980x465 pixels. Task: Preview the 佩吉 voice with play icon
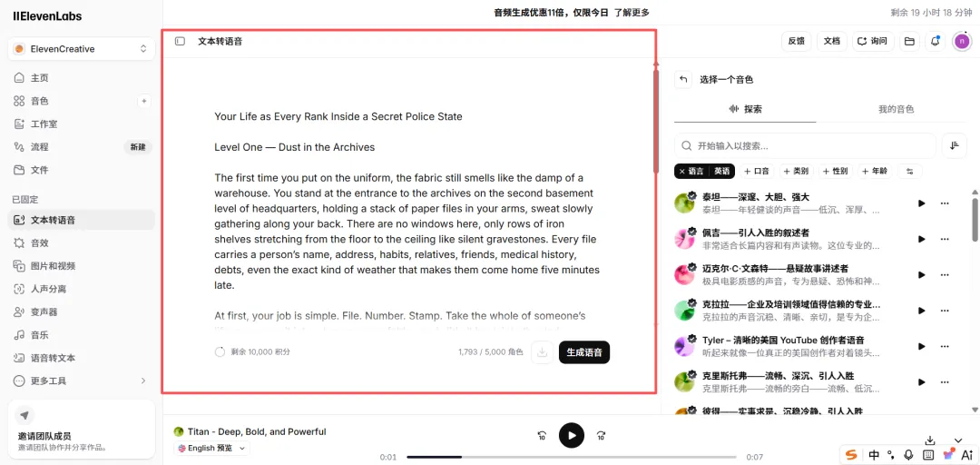tap(921, 239)
